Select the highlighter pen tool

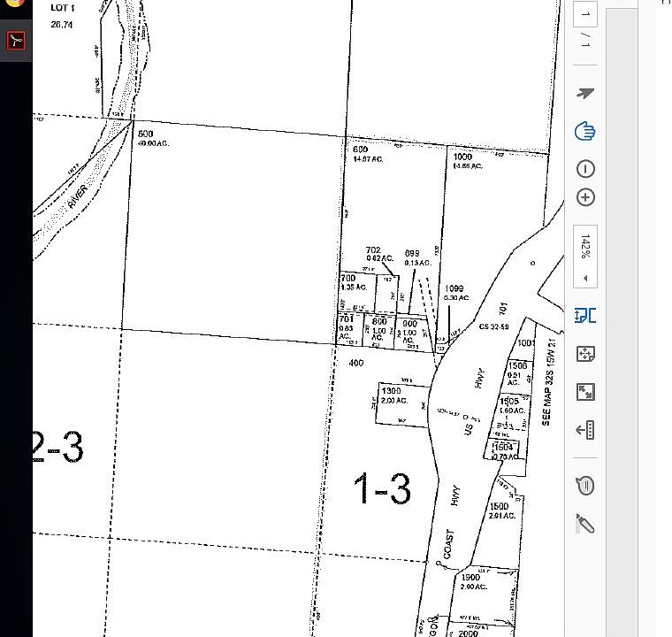(585, 524)
